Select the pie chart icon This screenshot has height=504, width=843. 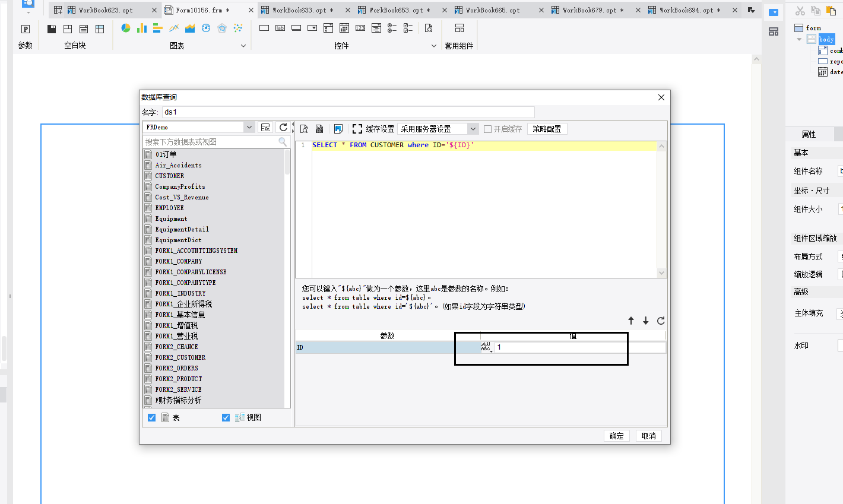[x=126, y=28]
